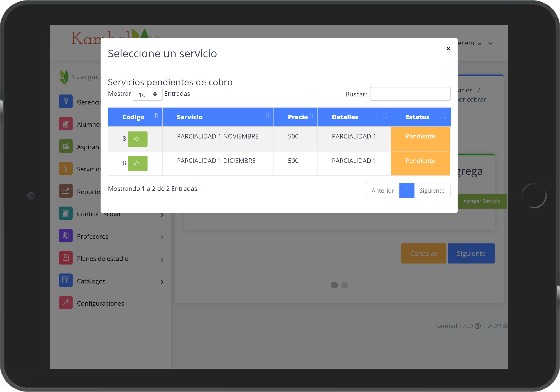Screen dimensions: 560x392
Task: Click the Aspirantes people icon
Action: pos(66,146)
